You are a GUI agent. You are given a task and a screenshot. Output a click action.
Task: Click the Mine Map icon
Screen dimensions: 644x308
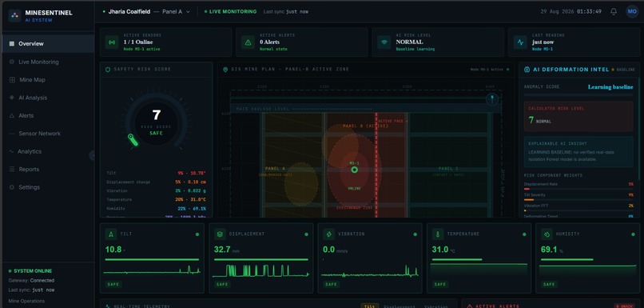12,80
